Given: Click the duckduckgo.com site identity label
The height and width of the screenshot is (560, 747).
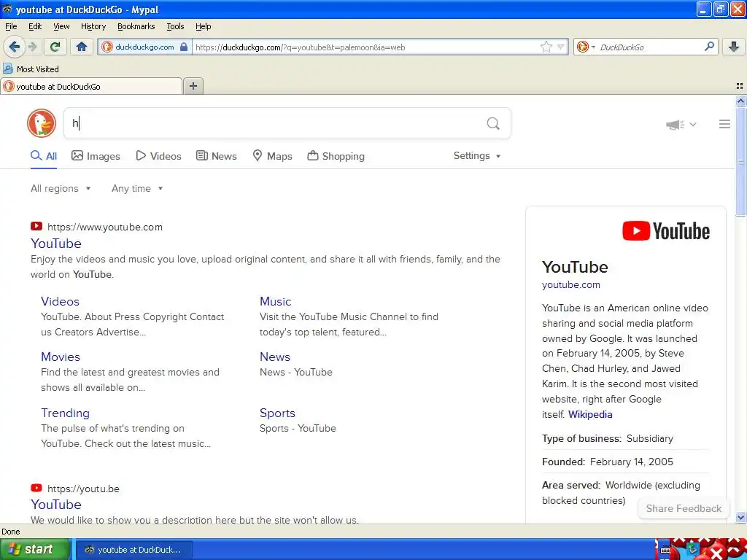Looking at the screenshot, I should click(144, 47).
